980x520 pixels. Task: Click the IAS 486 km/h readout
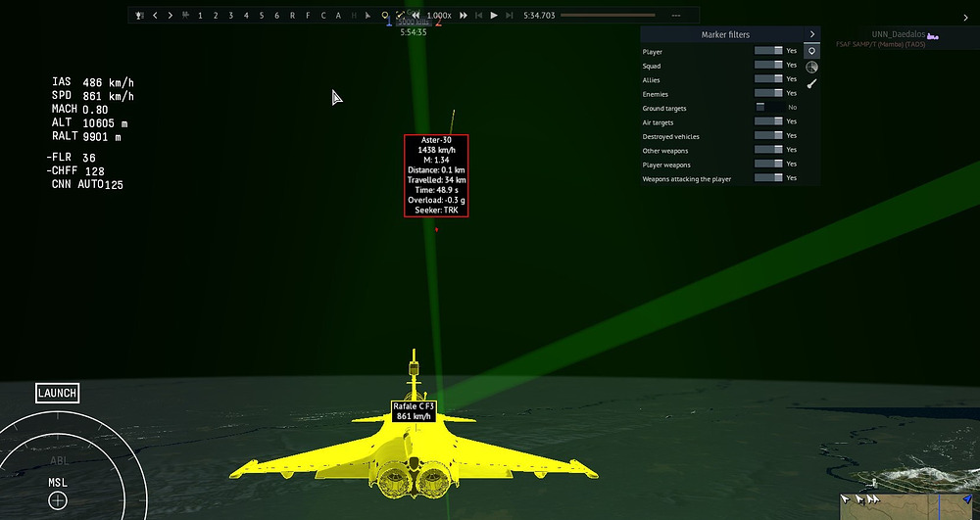(x=92, y=82)
